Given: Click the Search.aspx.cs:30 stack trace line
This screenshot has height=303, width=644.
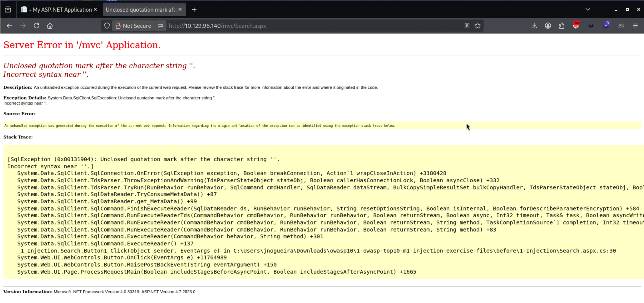Looking at the screenshot, I should click(x=317, y=251).
